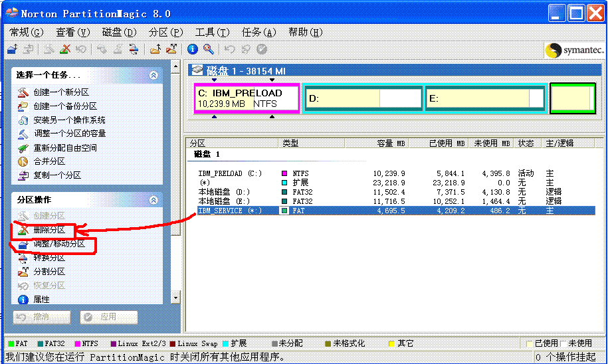
Task: Click the 状态 column header
Action: coord(526,143)
